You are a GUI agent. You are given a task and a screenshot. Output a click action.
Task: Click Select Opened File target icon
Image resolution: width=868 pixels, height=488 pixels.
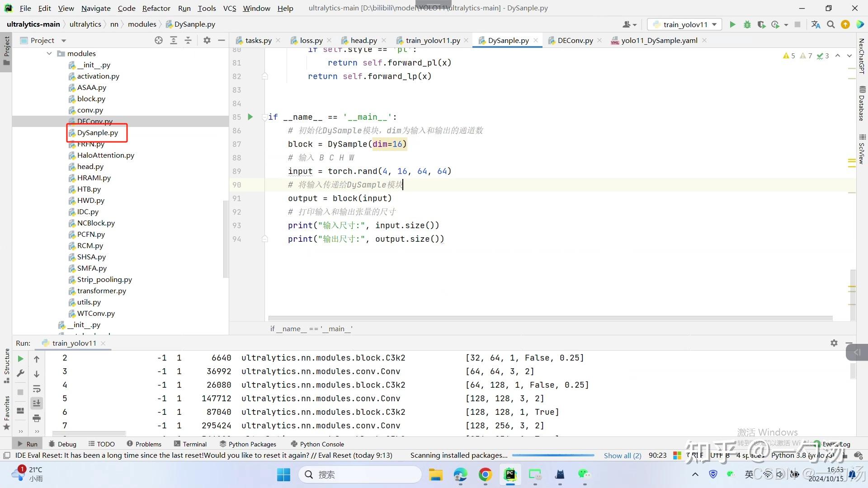click(159, 40)
